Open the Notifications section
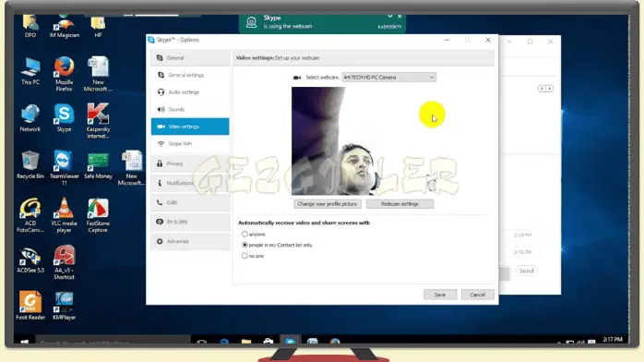This screenshot has width=644, height=362. 190,183
